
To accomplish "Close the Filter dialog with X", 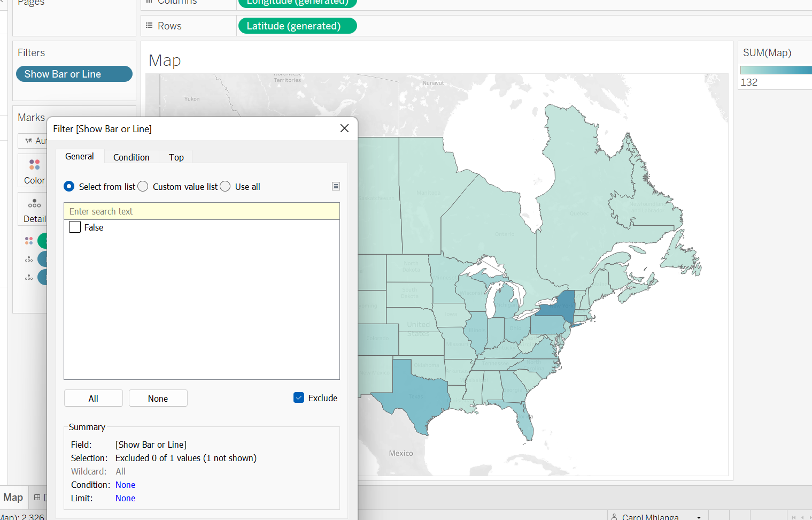I will point(344,128).
